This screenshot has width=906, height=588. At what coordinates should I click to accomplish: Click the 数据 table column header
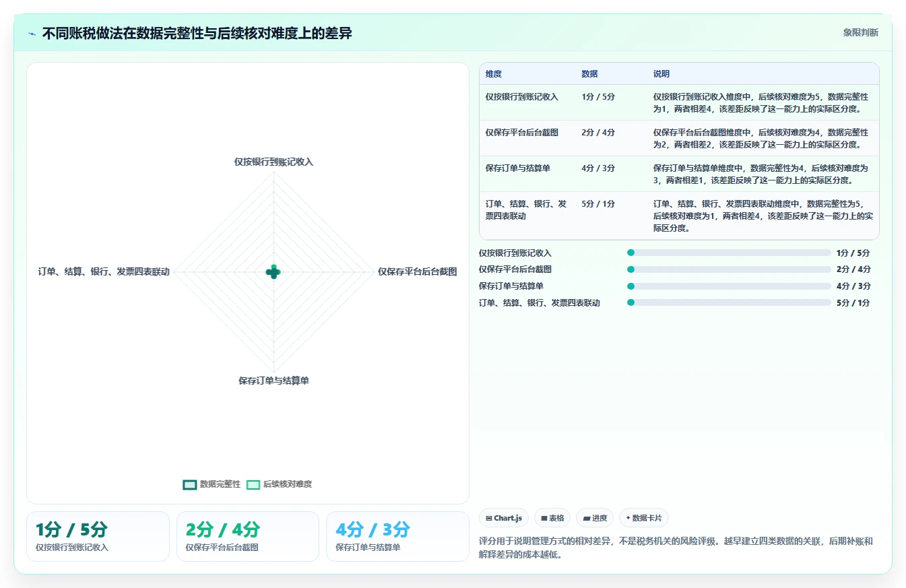590,74
